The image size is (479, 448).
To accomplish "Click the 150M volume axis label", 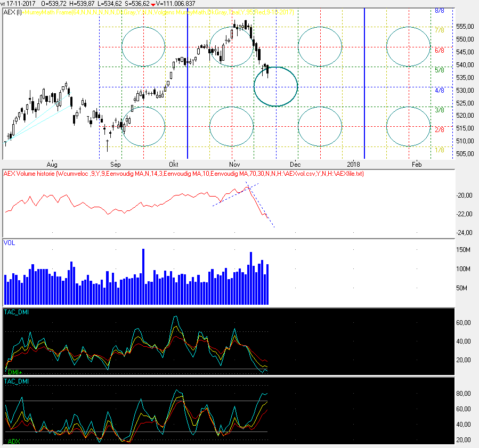I will pyautogui.click(x=463, y=250).
